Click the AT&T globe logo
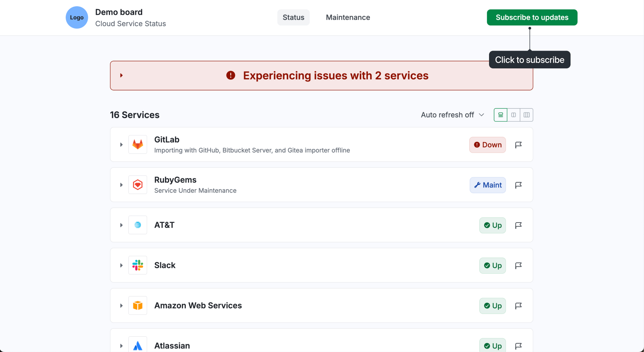The height and width of the screenshot is (352, 644). [x=138, y=225]
